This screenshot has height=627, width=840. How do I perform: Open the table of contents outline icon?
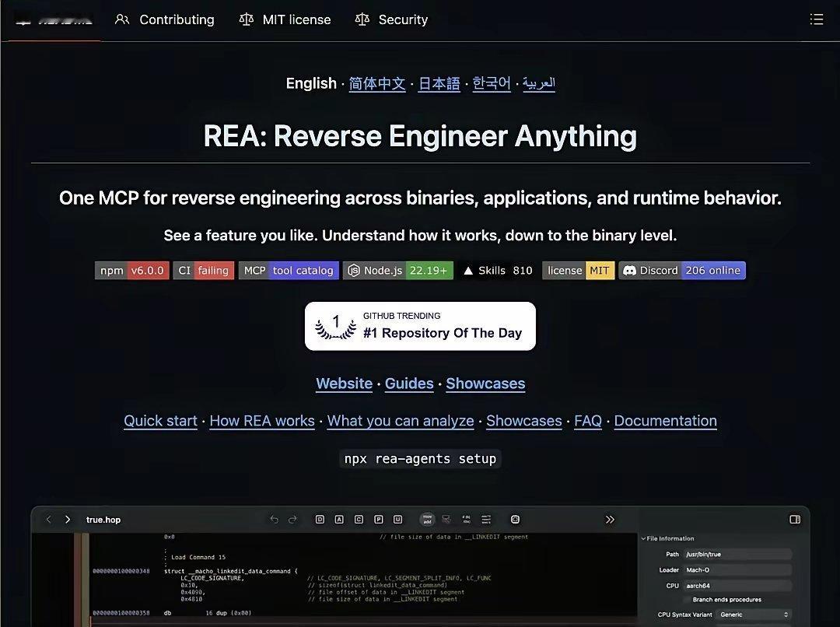tap(817, 19)
